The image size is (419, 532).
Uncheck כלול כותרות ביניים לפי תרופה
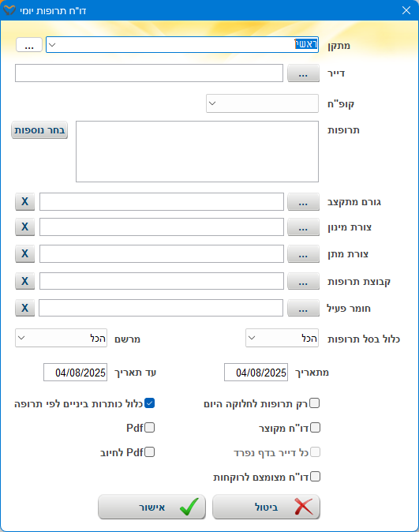point(150,403)
